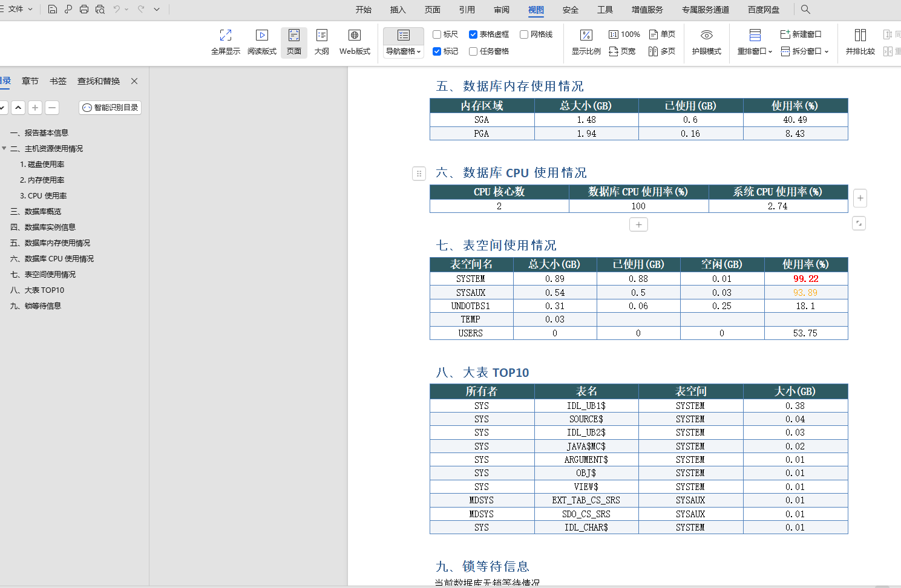Add column with plus beside CPU table

(x=860, y=198)
